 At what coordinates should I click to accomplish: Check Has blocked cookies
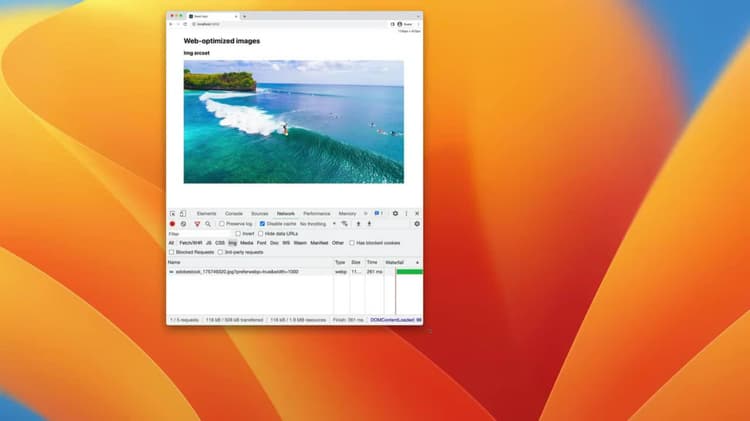(352, 243)
